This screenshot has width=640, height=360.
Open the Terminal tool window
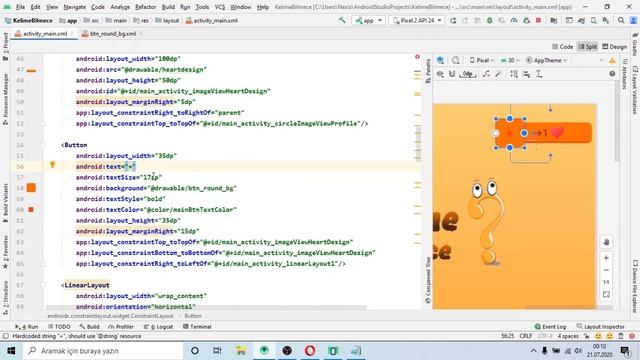[197, 327]
